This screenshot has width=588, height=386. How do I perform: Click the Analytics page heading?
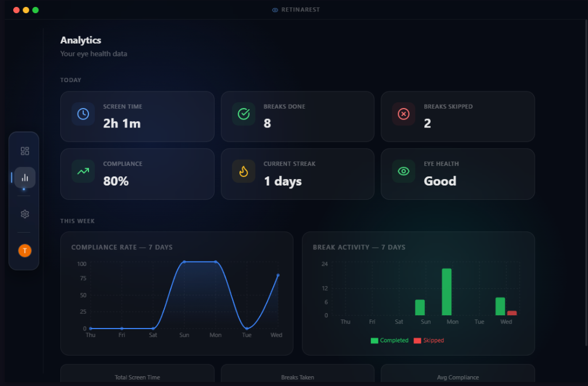(80, 40)
